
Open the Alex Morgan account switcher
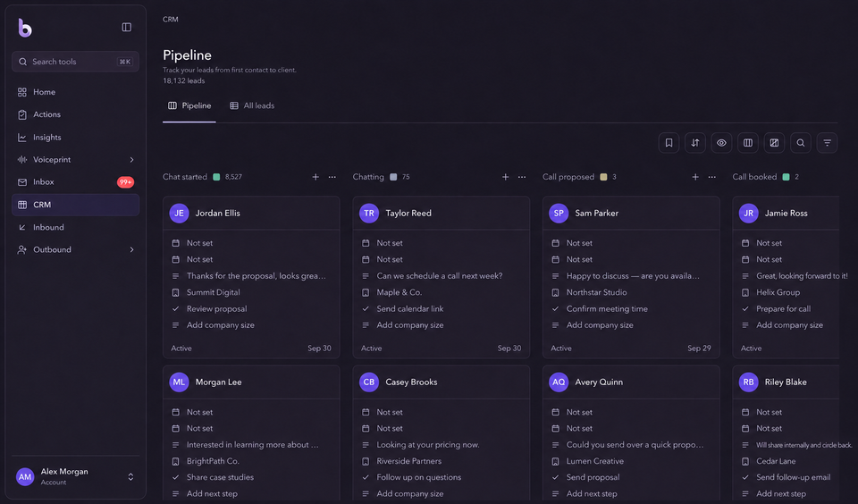click(75, 476)
